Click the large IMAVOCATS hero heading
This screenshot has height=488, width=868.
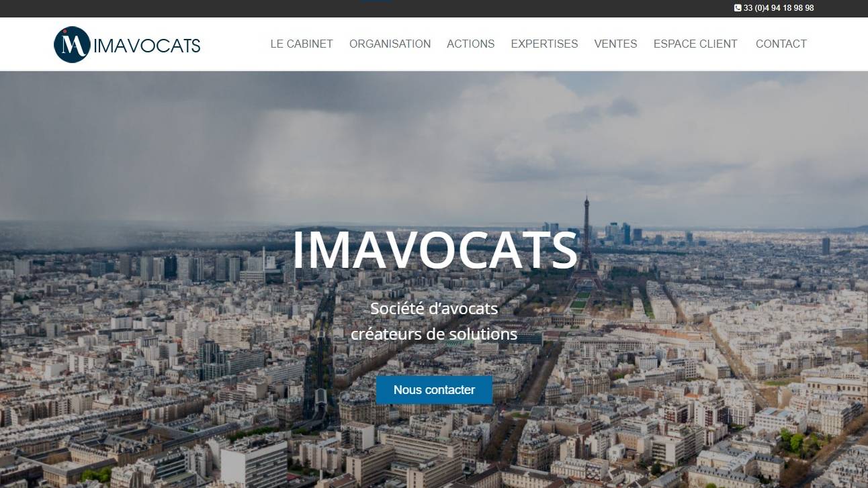point(435,250)
